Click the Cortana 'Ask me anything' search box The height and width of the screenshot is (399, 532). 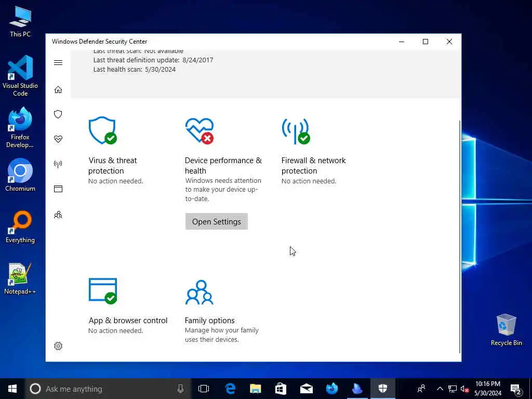pyautogui.click(x=108, y=389)
